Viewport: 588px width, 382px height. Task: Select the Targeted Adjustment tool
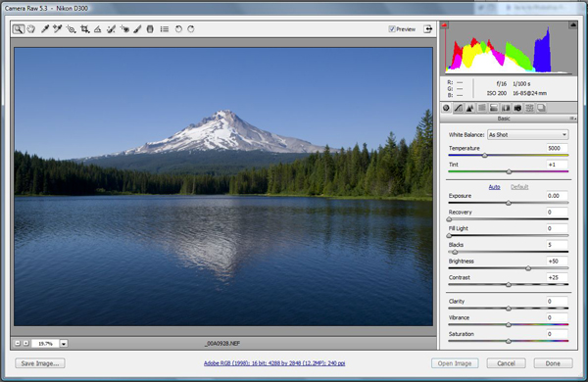(71, 28)
